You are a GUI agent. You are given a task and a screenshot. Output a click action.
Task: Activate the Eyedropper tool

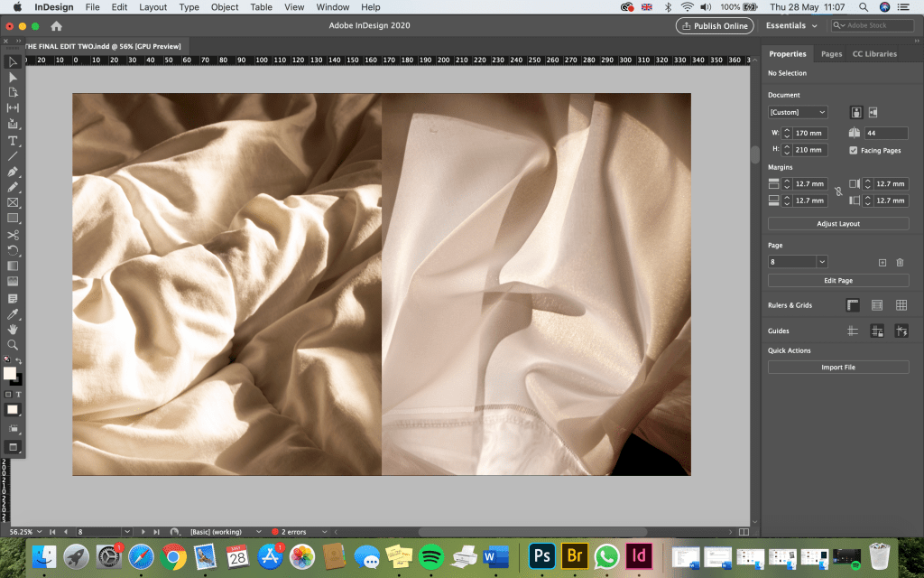13,313
